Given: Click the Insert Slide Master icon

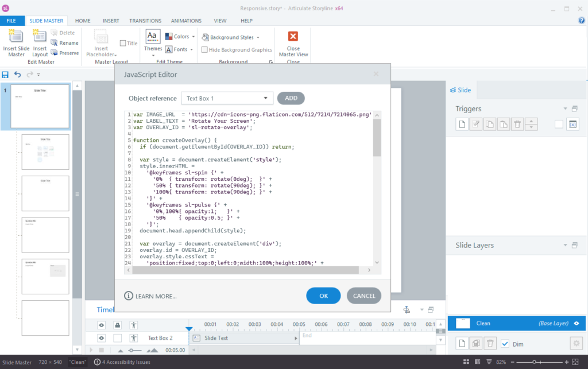Looking at the screenshot, I should [16, 36].
